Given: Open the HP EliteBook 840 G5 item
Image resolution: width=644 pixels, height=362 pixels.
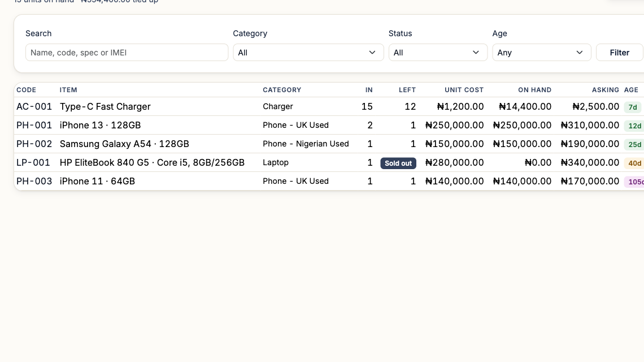Looking at the screenshot, I should tap(152, 162).
